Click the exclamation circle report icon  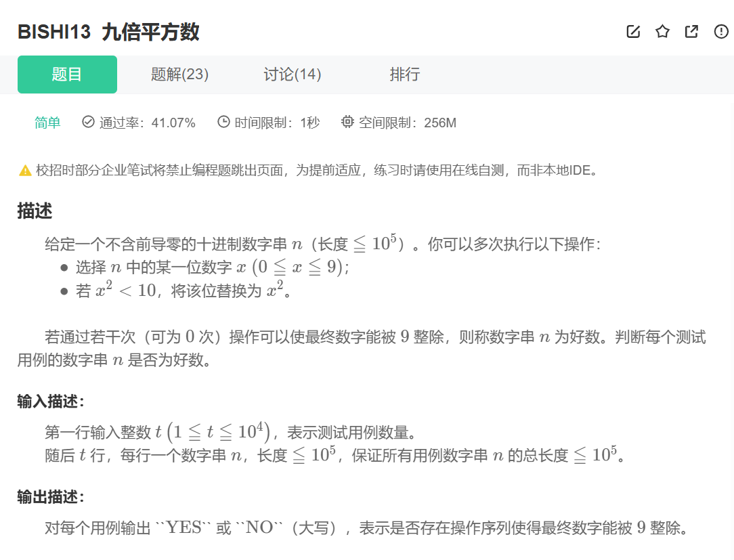[721, 31]
